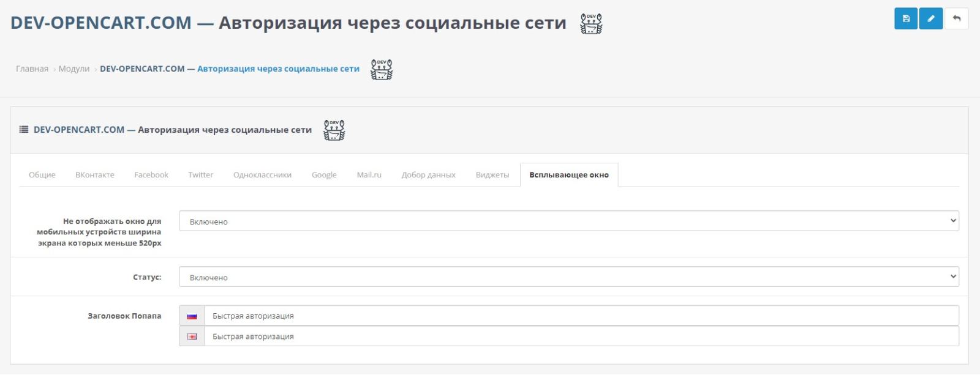Open the mobile-devices hide window dropdown
This screenshot has height=375, width=980.
pos(569,221)
